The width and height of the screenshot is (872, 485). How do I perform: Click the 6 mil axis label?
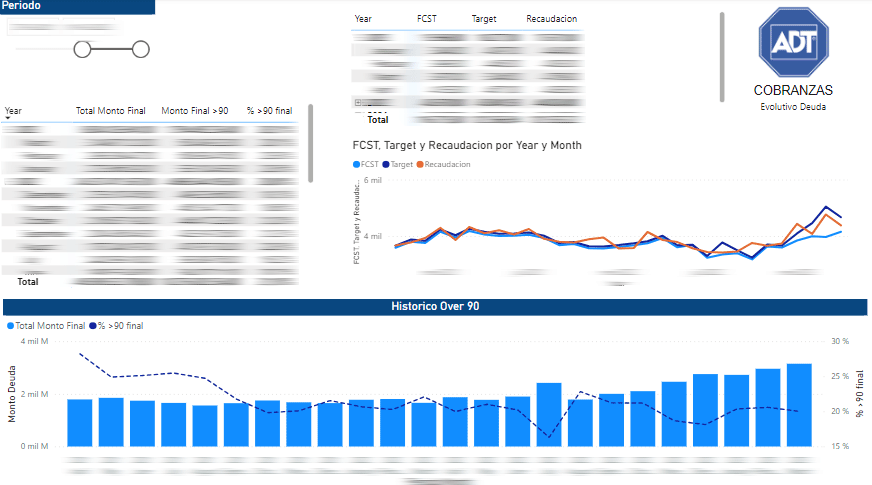point(373,180)
